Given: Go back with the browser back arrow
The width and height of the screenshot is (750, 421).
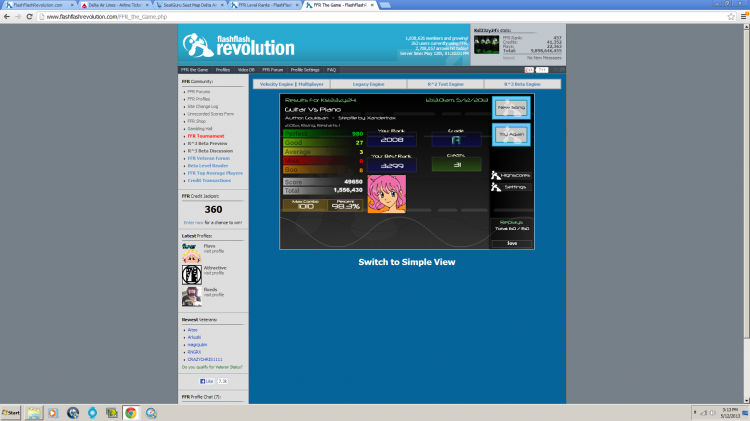Looking at the screenshot, I should click(7, 17).
